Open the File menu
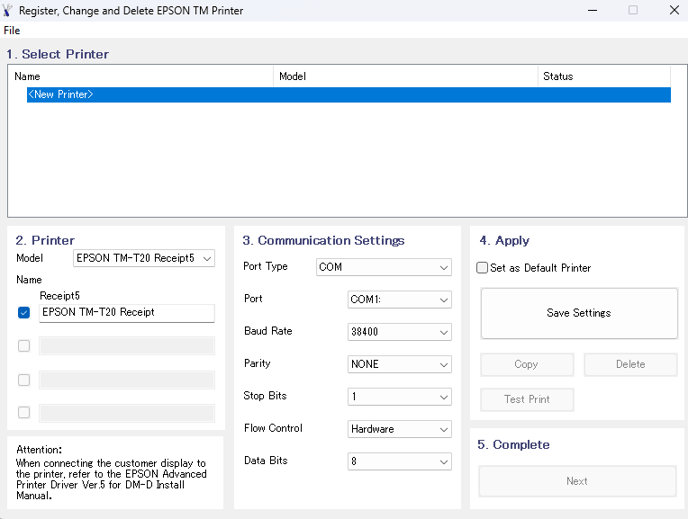The height and width of the screenshot is (519, 688). 12,30
